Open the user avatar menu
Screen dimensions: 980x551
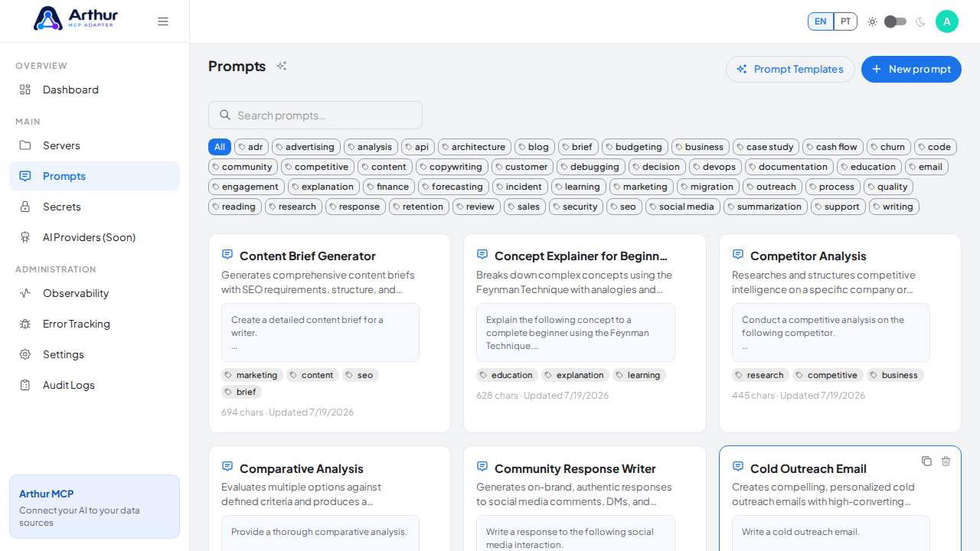[x=947, y=21]
